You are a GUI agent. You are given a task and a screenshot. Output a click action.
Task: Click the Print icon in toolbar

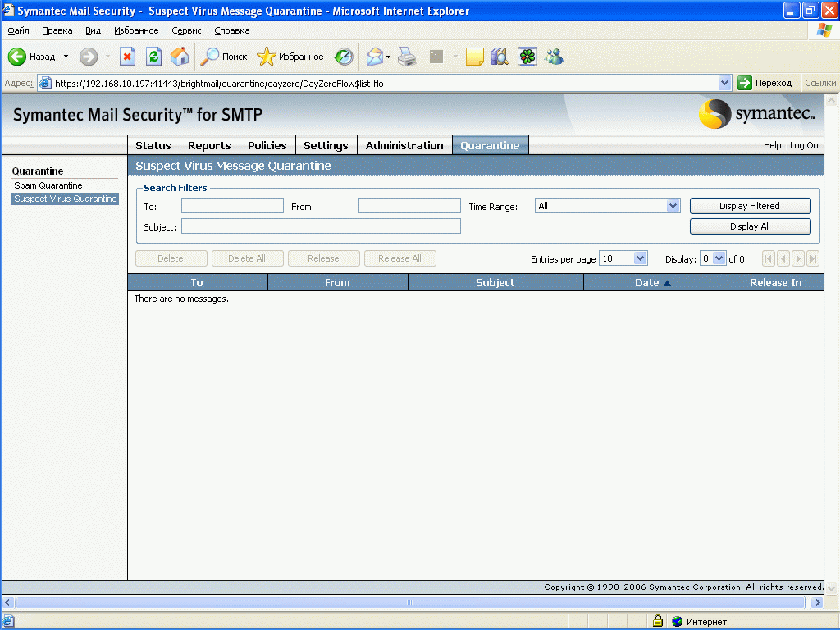coord(407,57)
